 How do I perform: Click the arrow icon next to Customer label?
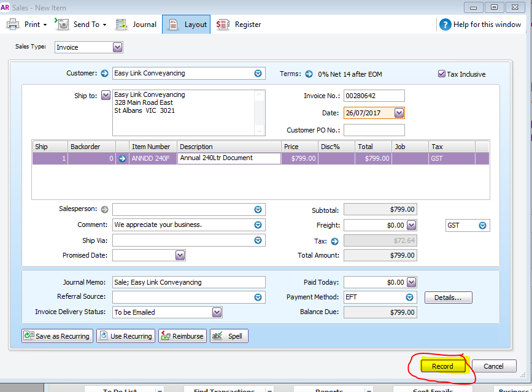click(104, 73)
